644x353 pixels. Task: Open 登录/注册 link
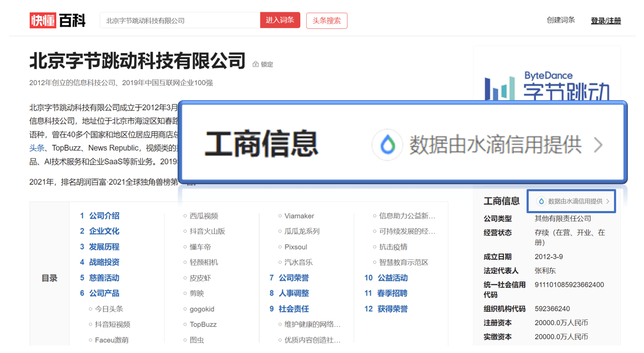(x=606, y=20)
